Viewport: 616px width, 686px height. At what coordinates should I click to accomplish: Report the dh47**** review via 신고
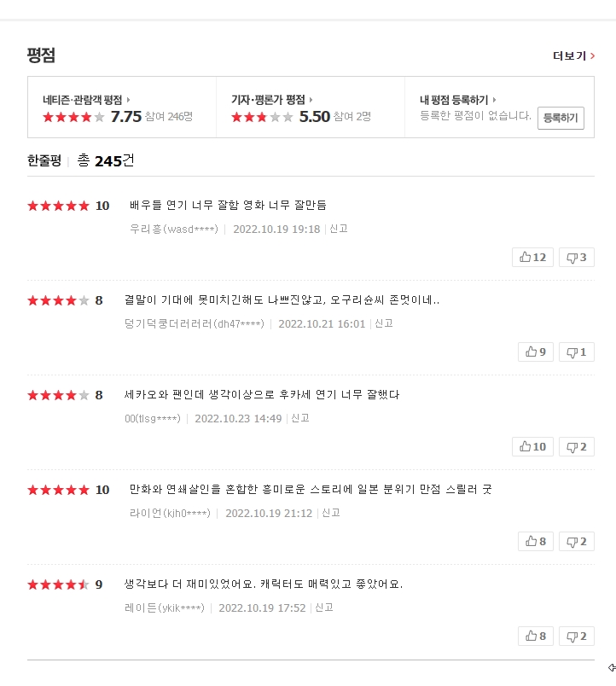[384, 323]
